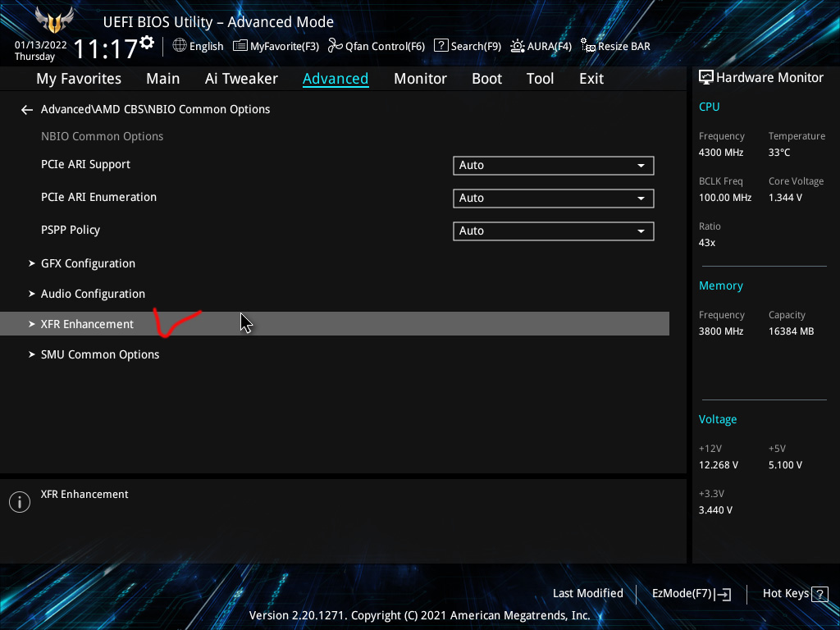Click the info icon in help panel

pos(20,502)
